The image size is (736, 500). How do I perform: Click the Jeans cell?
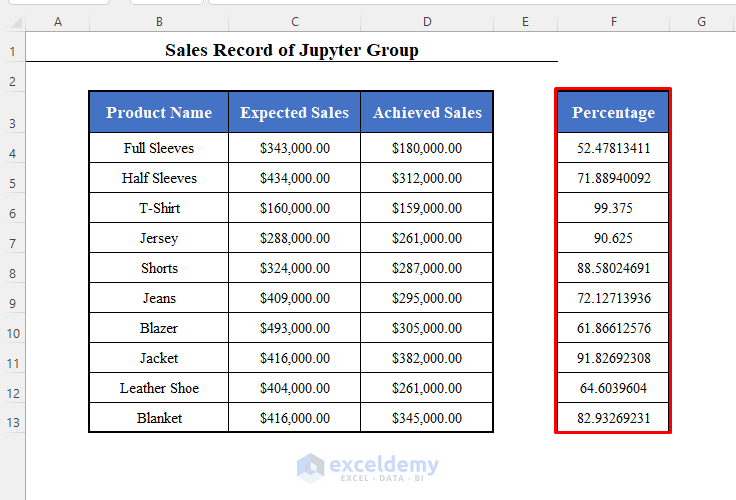point(159,298)
